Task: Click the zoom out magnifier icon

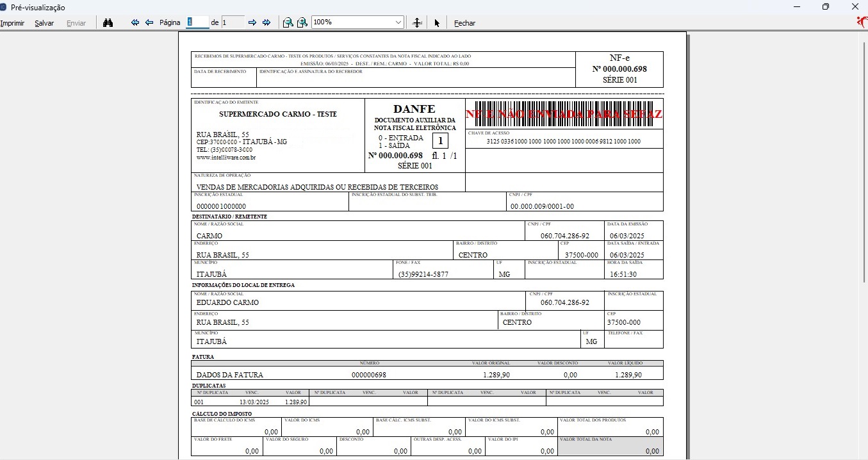Action: tap(288, 22)
